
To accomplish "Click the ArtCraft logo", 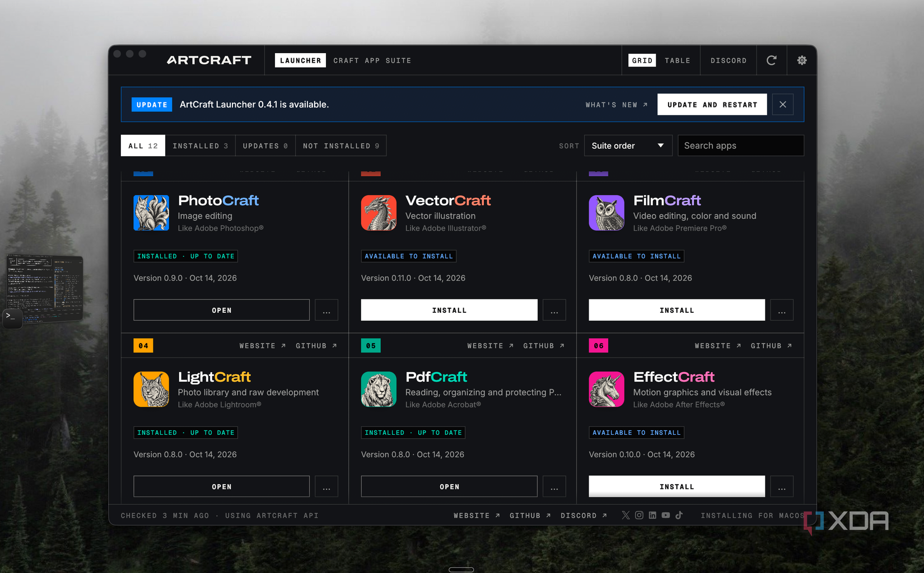I will (x=209, y=60).
